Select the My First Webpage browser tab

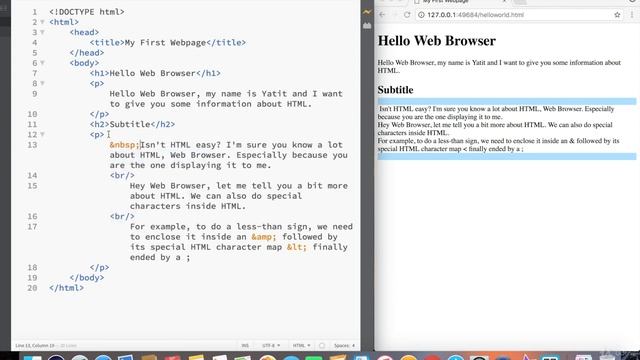point(460,2)
